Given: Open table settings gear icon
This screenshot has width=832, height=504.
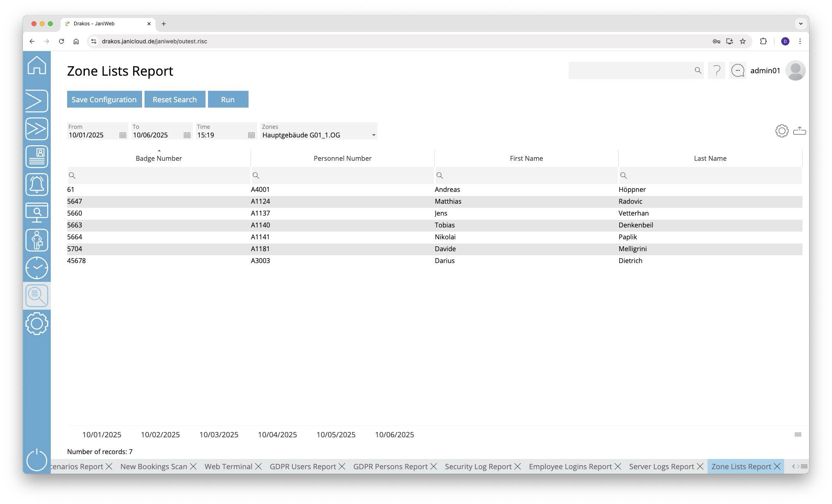Looking at the screenshot, I should point(782,131).
